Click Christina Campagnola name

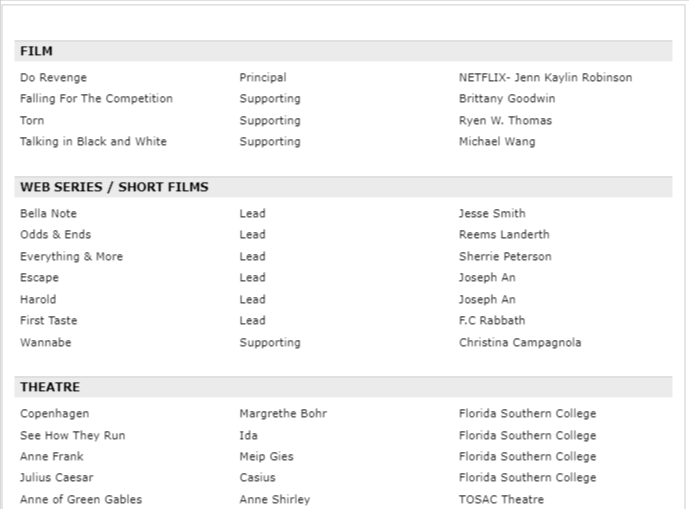pyautogui.click(x=520, y=343)
